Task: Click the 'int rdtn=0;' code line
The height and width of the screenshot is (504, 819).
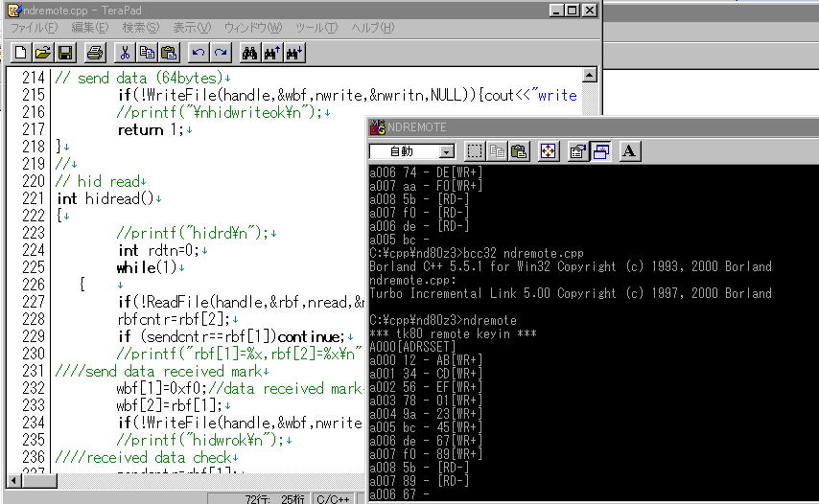Action: (x=159, y=250)
